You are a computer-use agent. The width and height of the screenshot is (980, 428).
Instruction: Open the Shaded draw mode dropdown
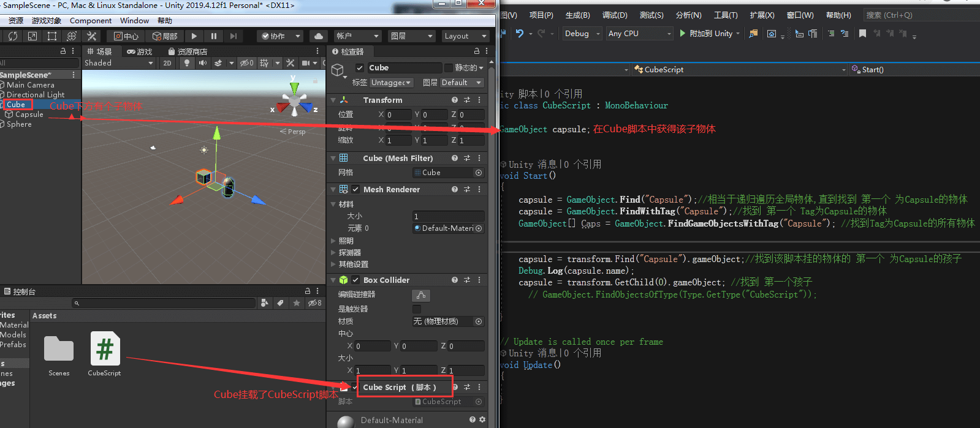point(119,63)
